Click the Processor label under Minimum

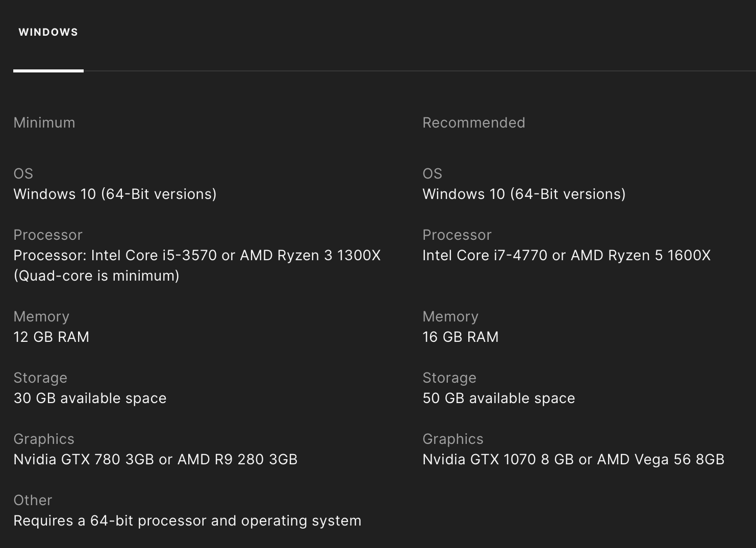click(x=48, y=235)
